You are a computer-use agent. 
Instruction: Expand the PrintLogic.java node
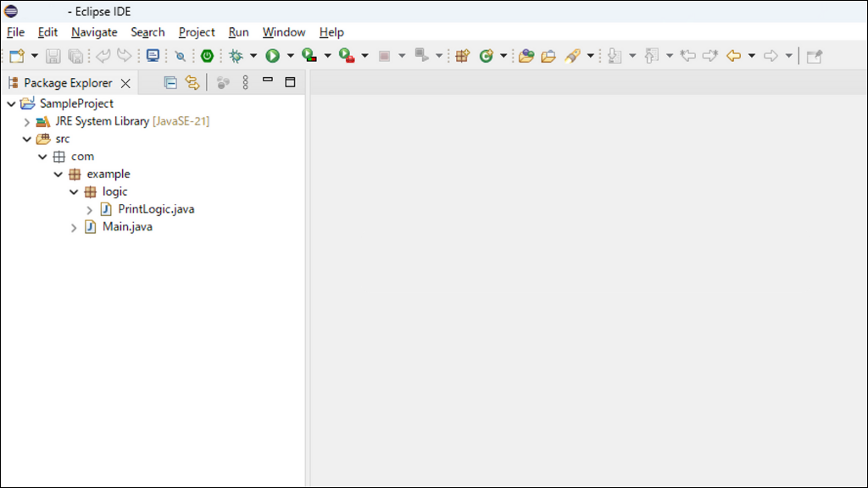[x=89, y=210]
